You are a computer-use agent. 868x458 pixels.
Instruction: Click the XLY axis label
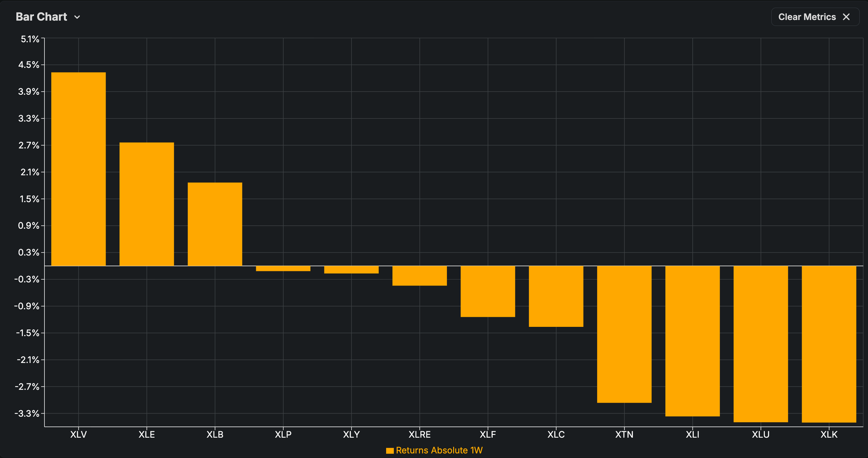tap(351, 434)
